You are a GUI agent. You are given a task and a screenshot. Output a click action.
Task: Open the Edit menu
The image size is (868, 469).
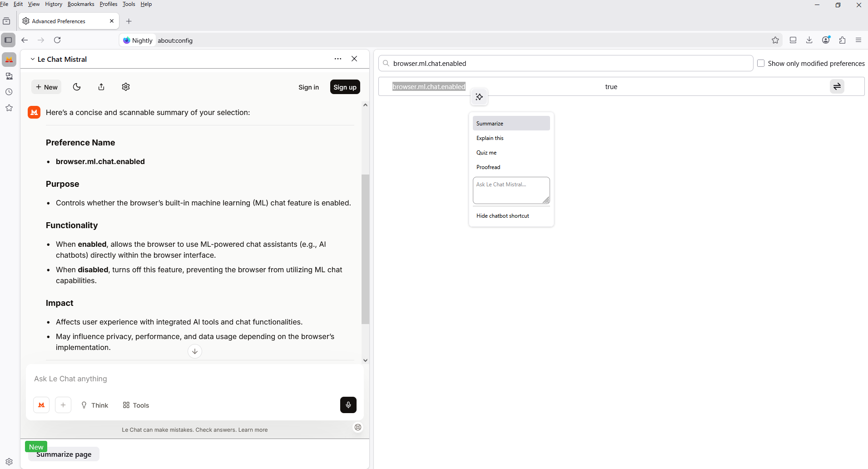click(x=18, y=4)
